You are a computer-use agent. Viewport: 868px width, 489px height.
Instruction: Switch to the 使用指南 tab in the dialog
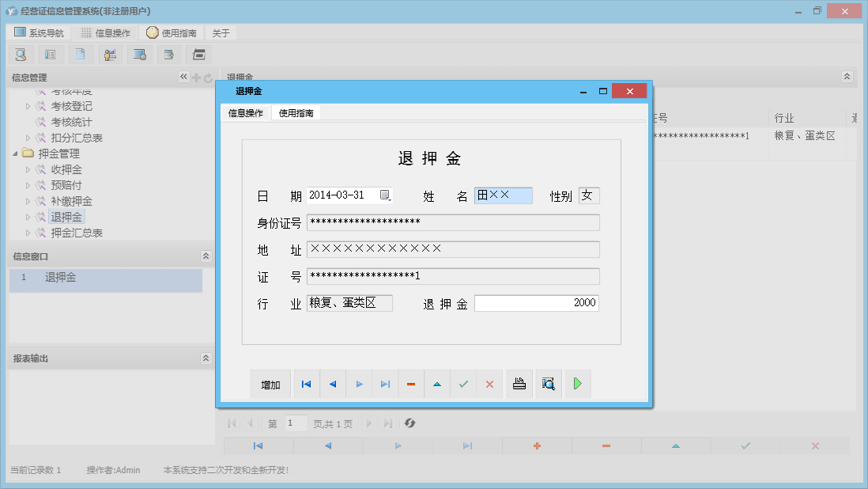coord(296,112)
